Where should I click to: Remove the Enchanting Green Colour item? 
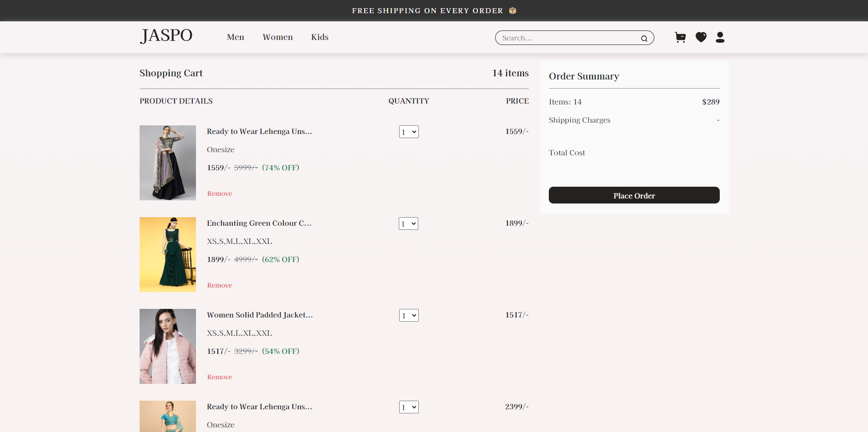(x=220, y=285)
